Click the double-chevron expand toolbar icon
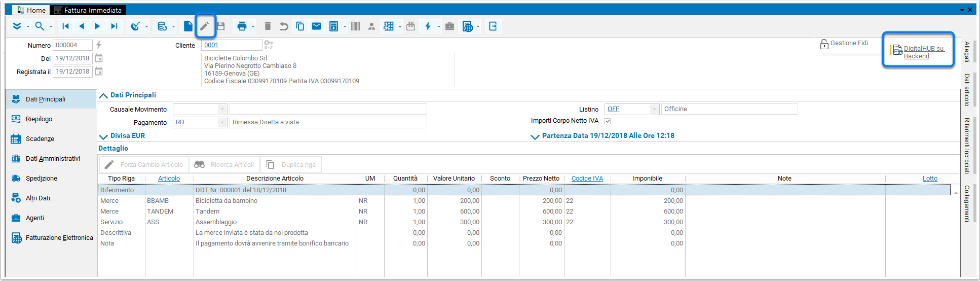Image resolution: width=980 pixels, height=281 pixels. pos(17,26)
